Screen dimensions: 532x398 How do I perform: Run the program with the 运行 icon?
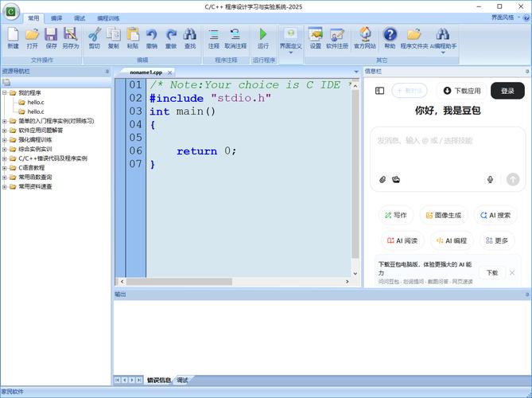[263, 35]
